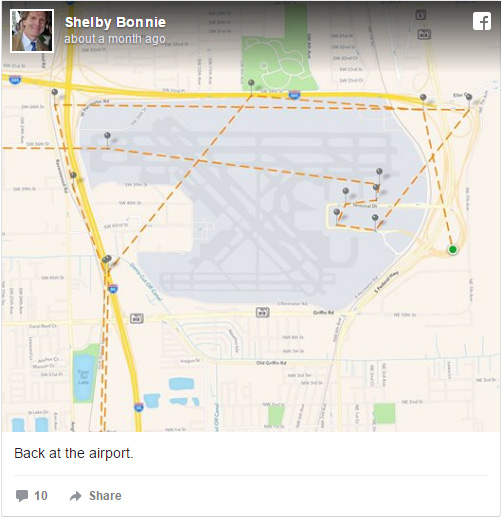Click the Share arrow icon
The image size is (502, 524).
(76, 496)
